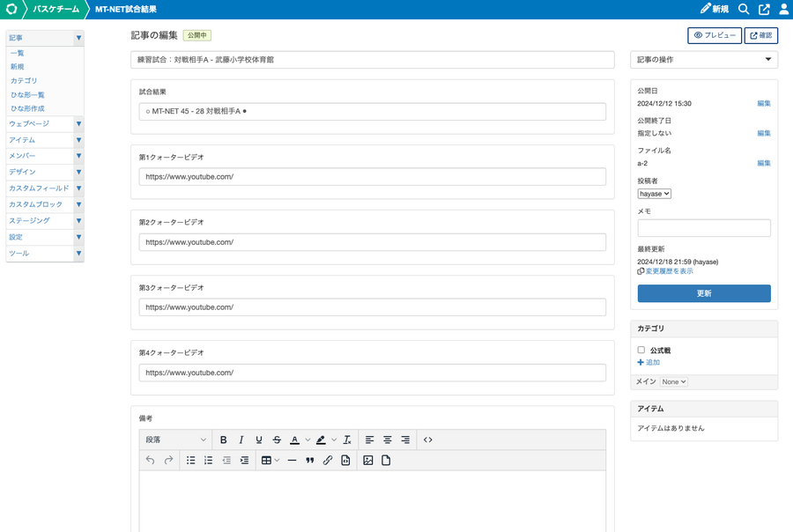The width and height of the screenshot is (793, 532).
Task: Check the 公式戦 category checkbox
Action: (x=641, y=350)
